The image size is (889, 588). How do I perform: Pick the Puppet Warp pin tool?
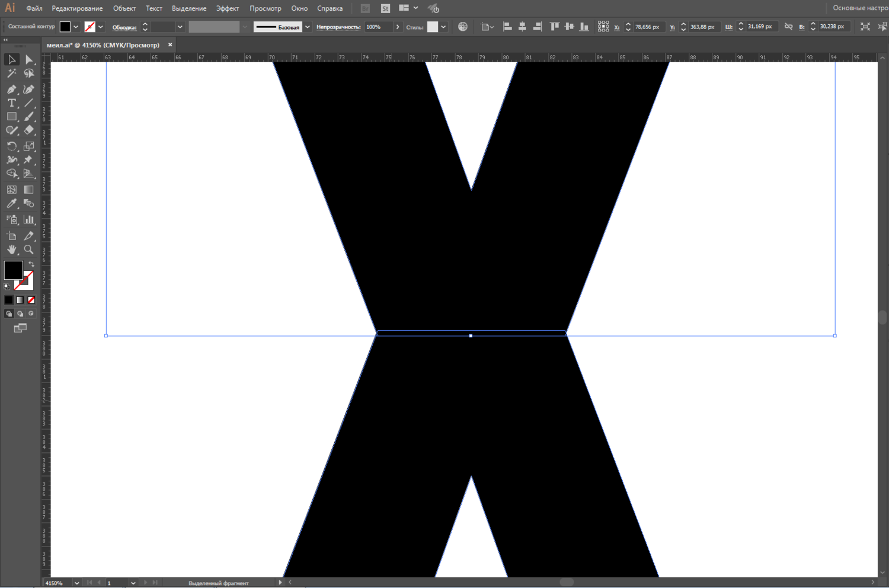coord(28,159)
